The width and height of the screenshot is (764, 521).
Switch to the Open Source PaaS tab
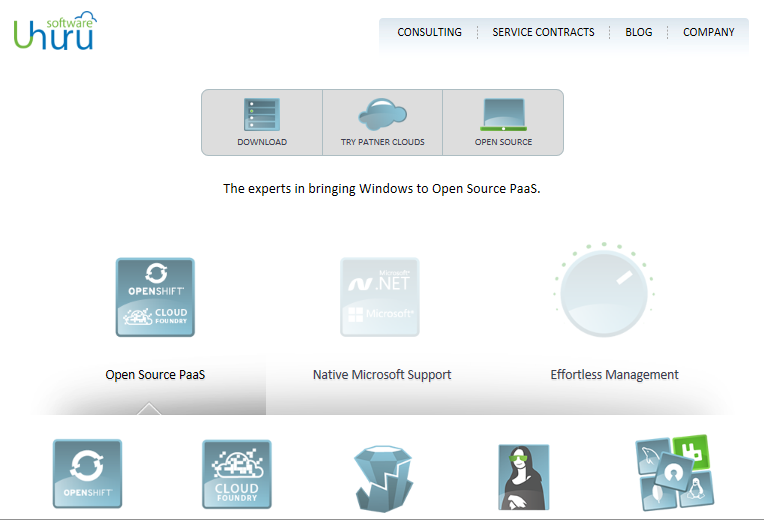(x=155, y=375)
